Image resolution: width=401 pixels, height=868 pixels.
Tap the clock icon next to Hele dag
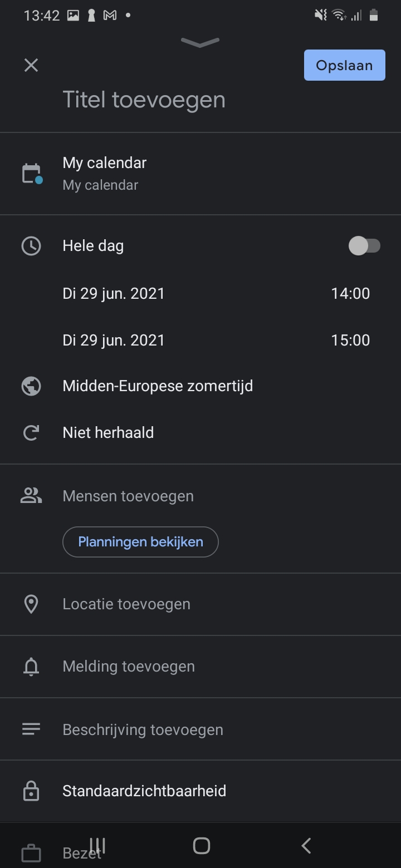31,246
